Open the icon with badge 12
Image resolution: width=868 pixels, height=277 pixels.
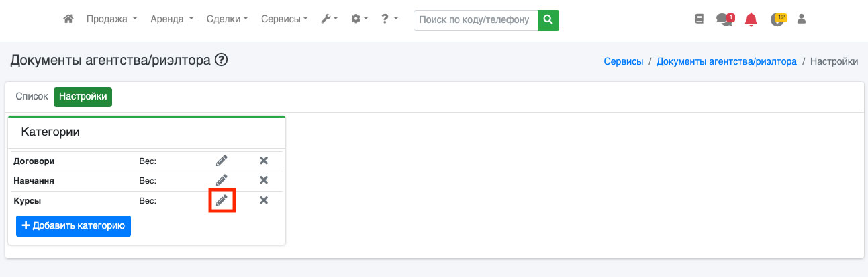778,19
